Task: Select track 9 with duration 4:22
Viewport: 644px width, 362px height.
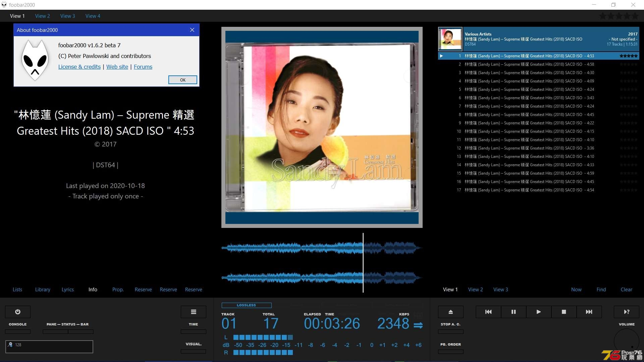Action: [x=539, y=123]
